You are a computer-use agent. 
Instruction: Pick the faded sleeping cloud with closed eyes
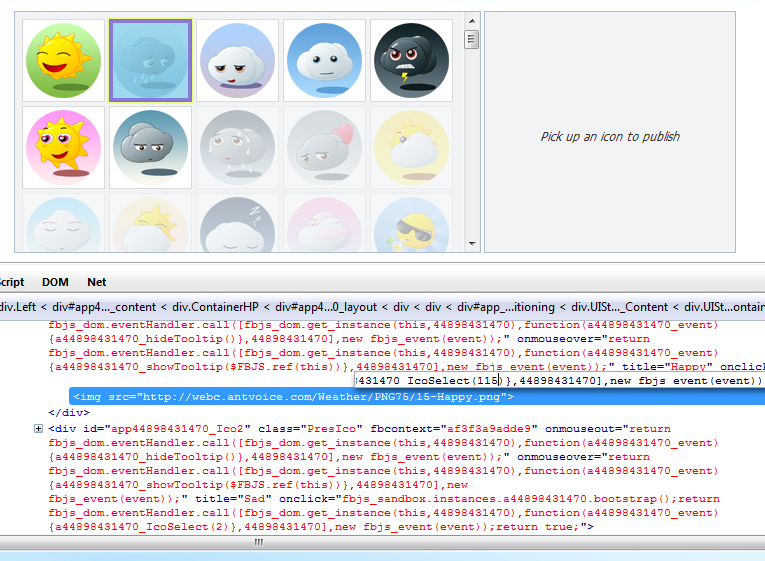click(x=63, y=223)
